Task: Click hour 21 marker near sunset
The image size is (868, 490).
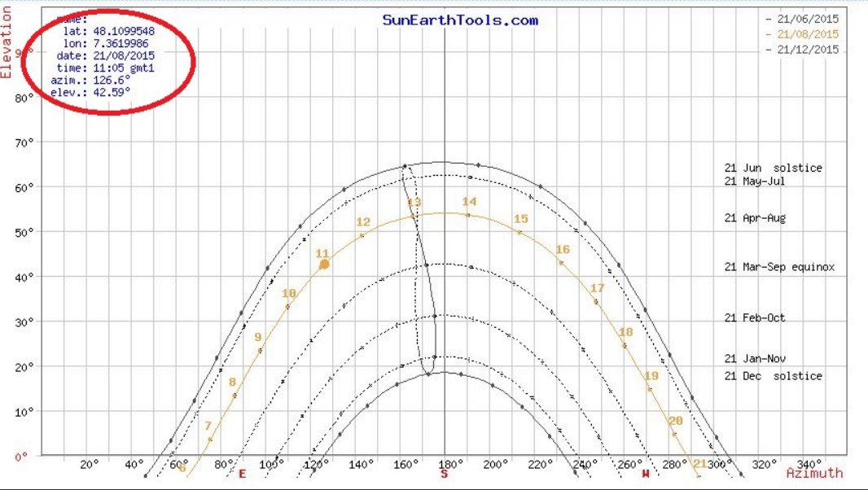Action: tap(699, 464)
